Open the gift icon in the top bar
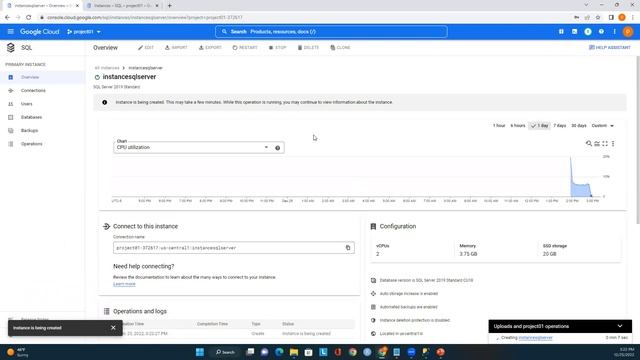Screen dimensions: 640x360 tap(561, 31)
